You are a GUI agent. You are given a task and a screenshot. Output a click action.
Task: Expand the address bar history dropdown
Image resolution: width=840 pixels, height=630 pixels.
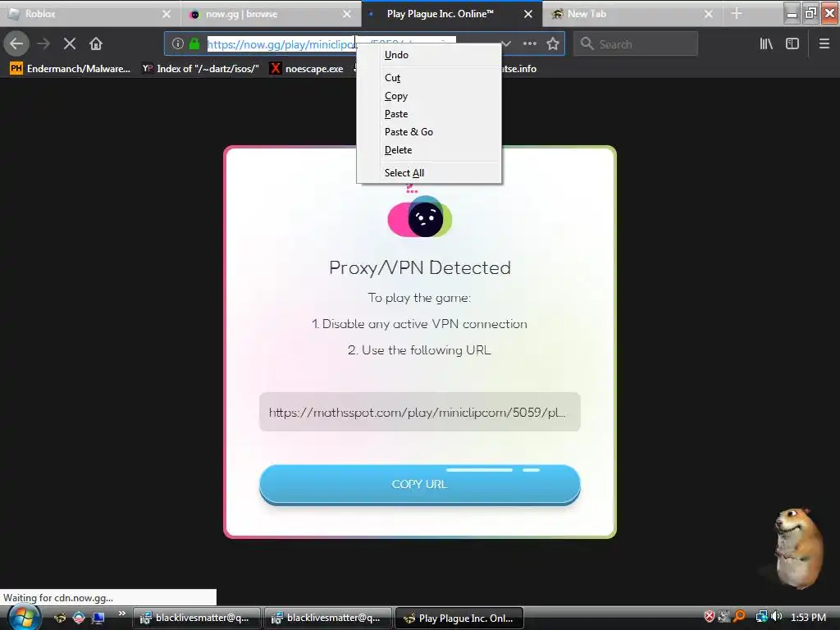(x=505, y=44)
